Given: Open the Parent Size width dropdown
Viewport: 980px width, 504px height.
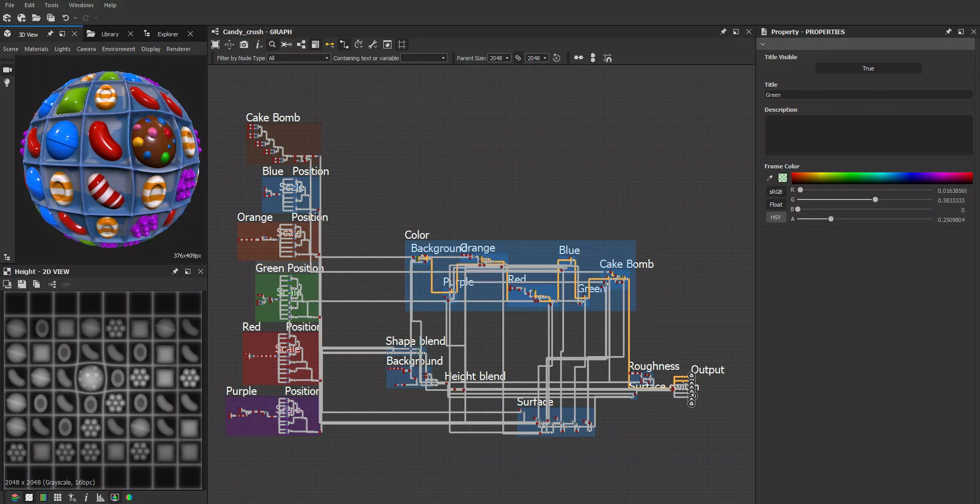Looking at the screenshot, I should (499, 58).
